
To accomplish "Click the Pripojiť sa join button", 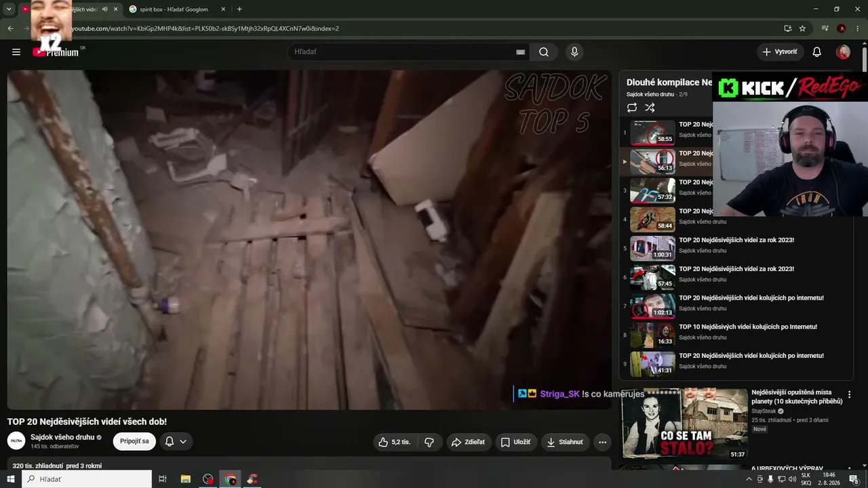I will coord(134,442).
